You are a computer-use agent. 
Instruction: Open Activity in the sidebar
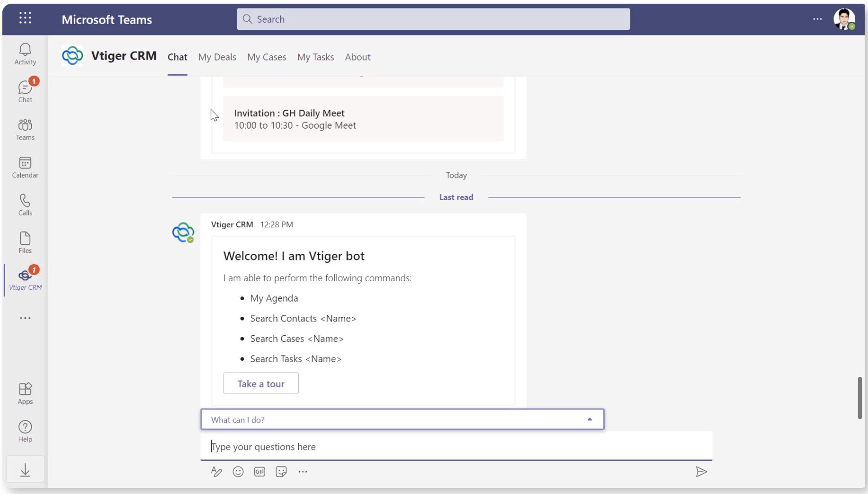(25, 54)
